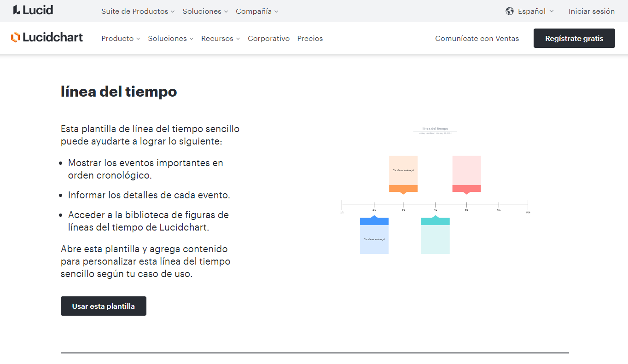Open Recursos dropdown menu
628x364 pixels.
click(221, 39)
